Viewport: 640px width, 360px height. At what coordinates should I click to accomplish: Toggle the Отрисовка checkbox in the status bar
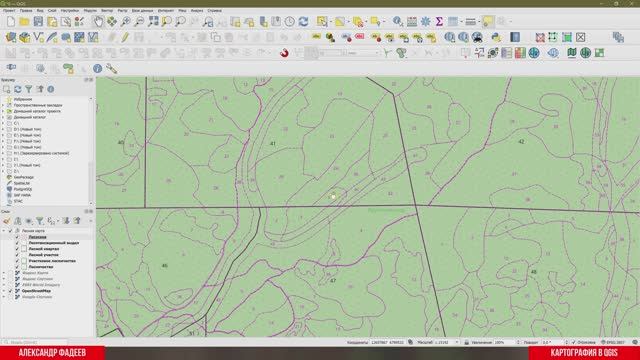tap(573, 342)
